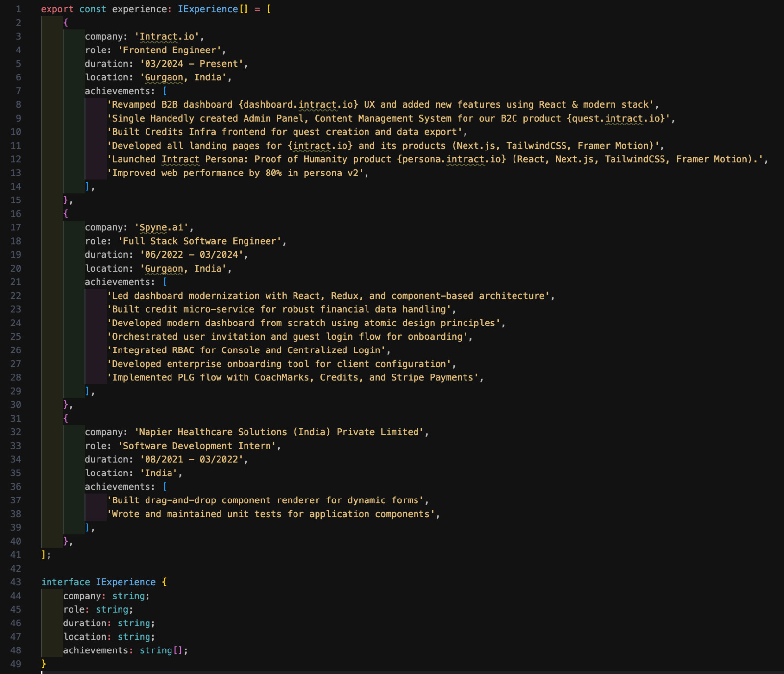Click the 'string[]' type of achievements

161,650
